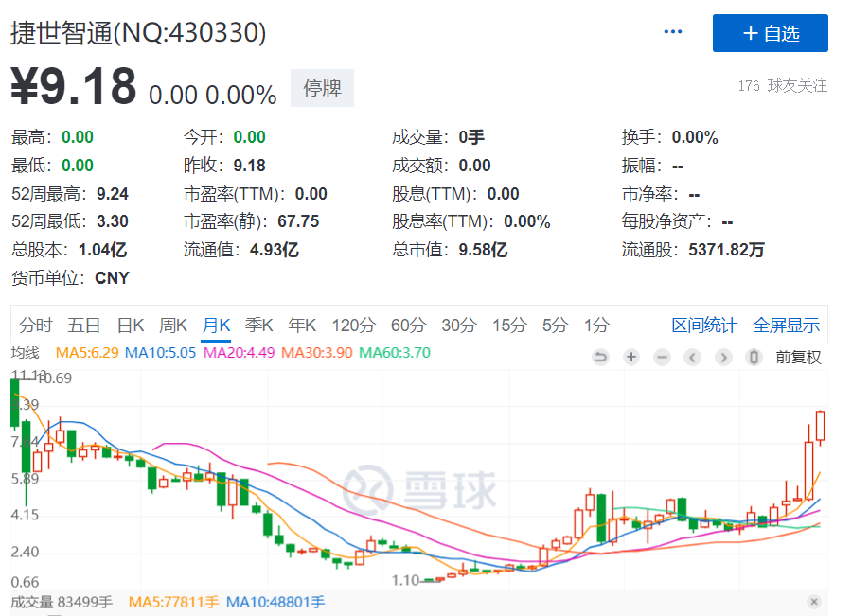Click the 流通股 value 5371.82万
The width and height of the screenshot is (852, 616).
[x=726, y=250]
